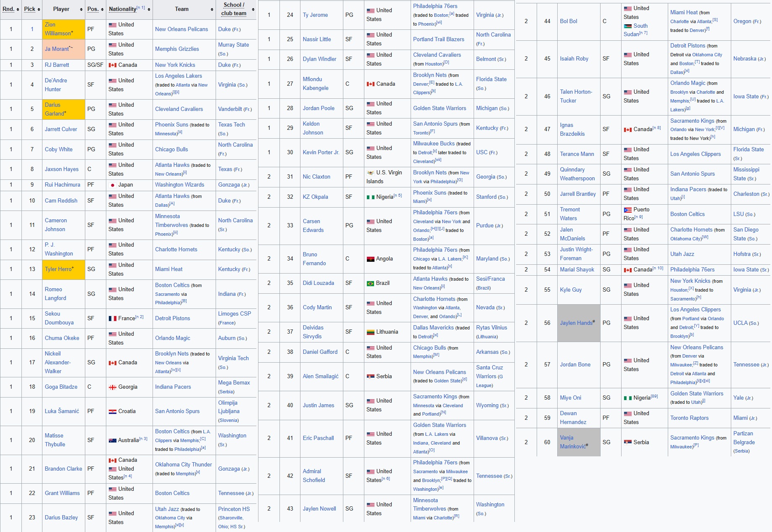Open the Partizan Belgrade club link
The width and height of the screenshot is (772, 532).
click(x=744, y=438)
